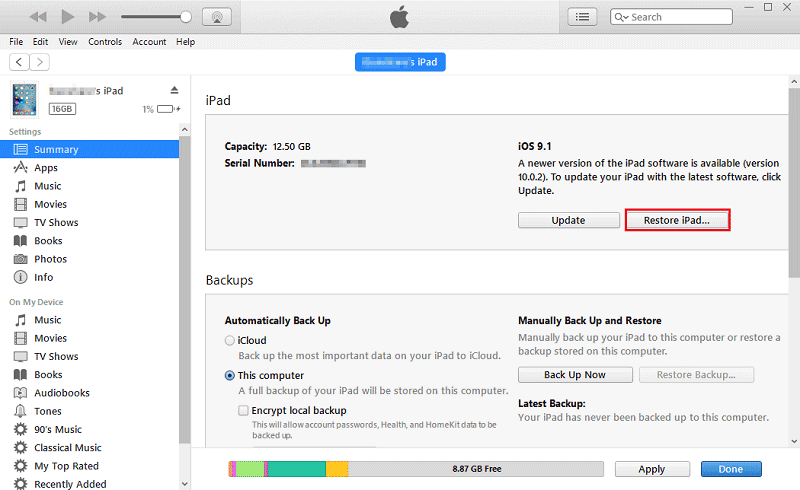Click the iOS 9.1 version text
The width and height of the screenshot is (800, 490).
point(534,146)
